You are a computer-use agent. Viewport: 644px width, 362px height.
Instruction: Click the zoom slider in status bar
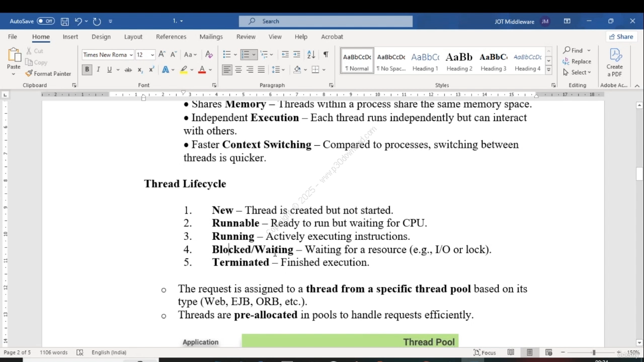click(x=594, y=352)
